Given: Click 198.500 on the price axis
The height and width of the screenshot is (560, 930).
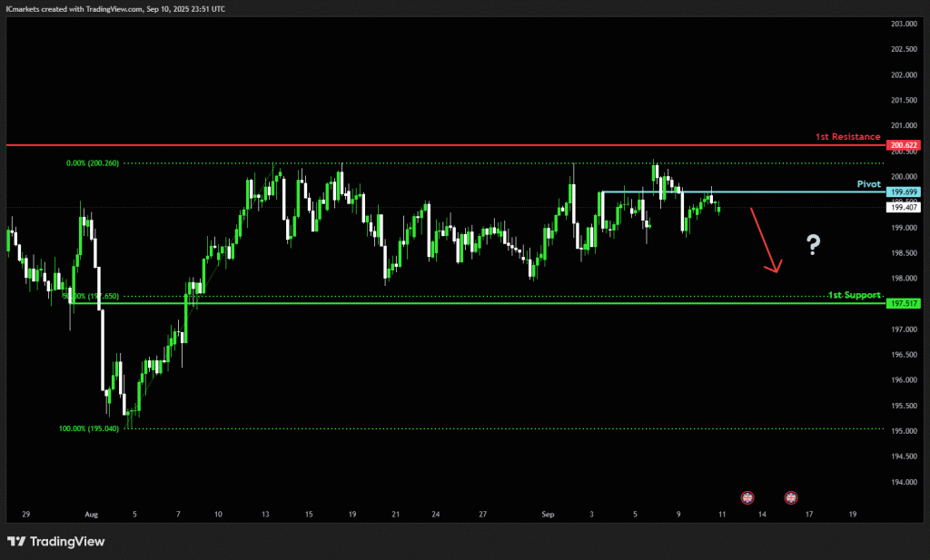Looking at the screenshot, I should 904,253.
